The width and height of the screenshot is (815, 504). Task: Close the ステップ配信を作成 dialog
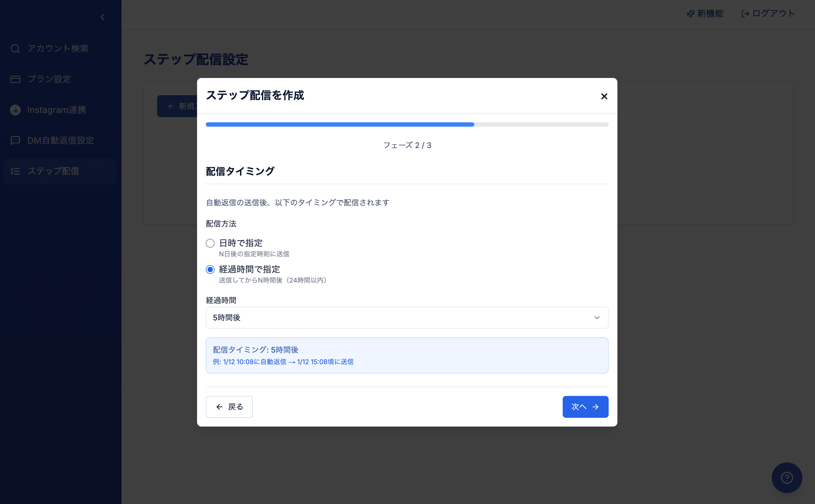point(604,96)
